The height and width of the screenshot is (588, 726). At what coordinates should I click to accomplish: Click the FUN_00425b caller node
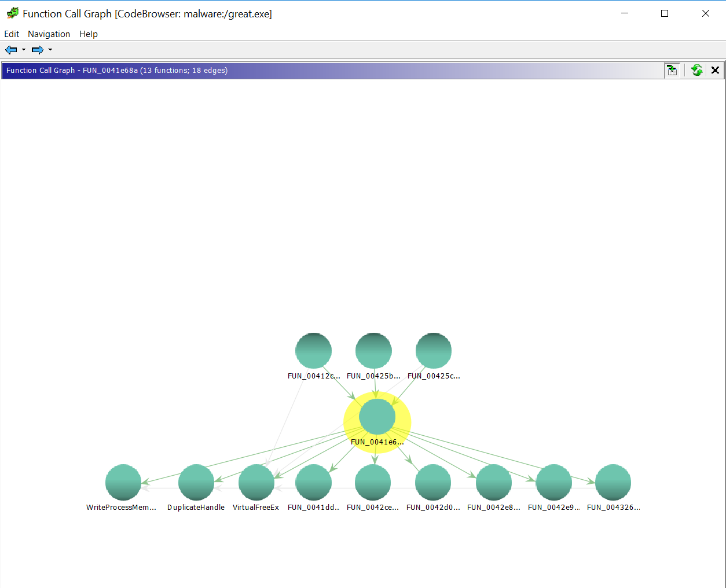pyautogui.click(x=373, y=351)
